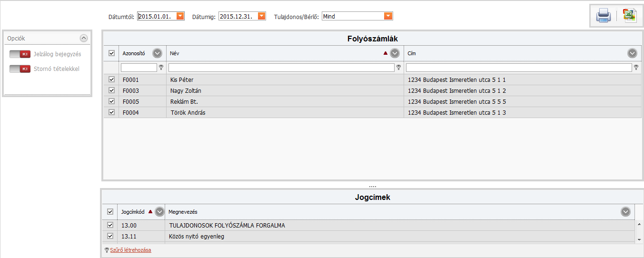Sort by the Azonosító column header
This screenshot has width=644, height=258.
point(134,53)
